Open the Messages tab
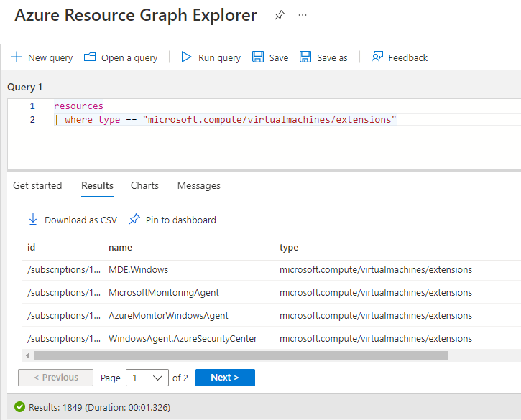521x420 pixels. point(198,185)
